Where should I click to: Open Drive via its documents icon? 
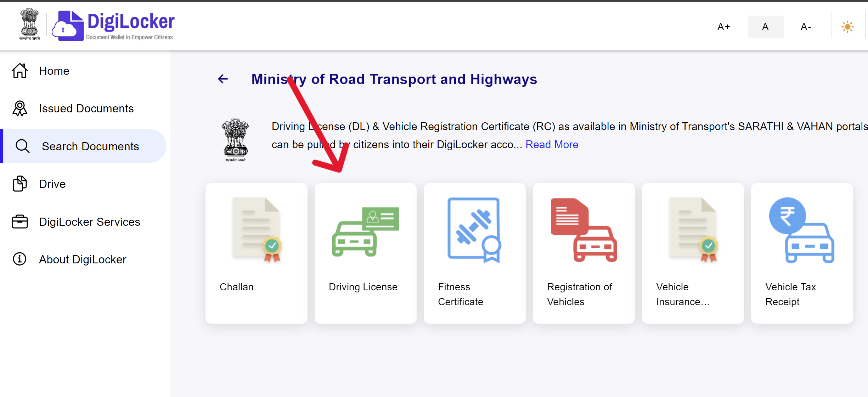(19, 184)
